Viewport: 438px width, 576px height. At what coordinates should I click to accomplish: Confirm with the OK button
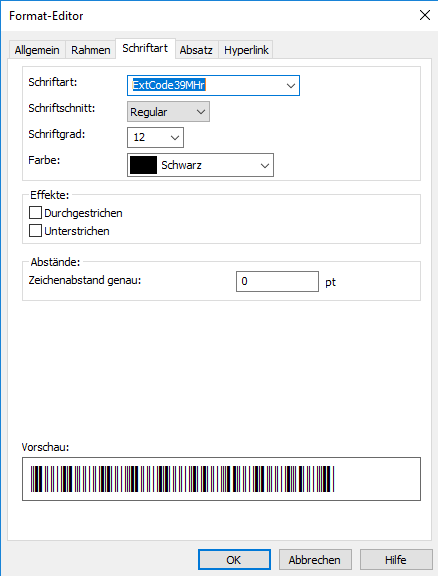click(234, 559)
